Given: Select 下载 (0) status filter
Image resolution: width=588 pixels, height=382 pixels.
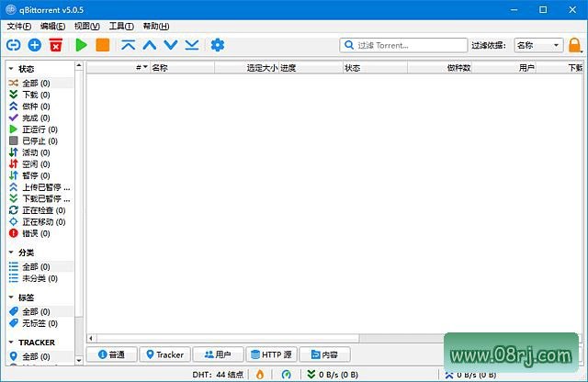Looking at the screenshot, I should point(40,95).
